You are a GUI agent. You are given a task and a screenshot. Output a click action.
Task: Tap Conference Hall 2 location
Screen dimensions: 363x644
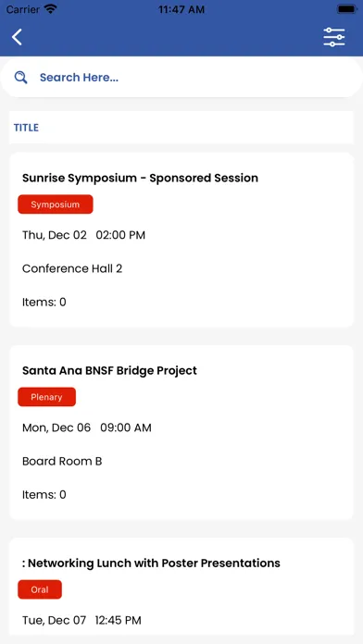click(72, 268)
